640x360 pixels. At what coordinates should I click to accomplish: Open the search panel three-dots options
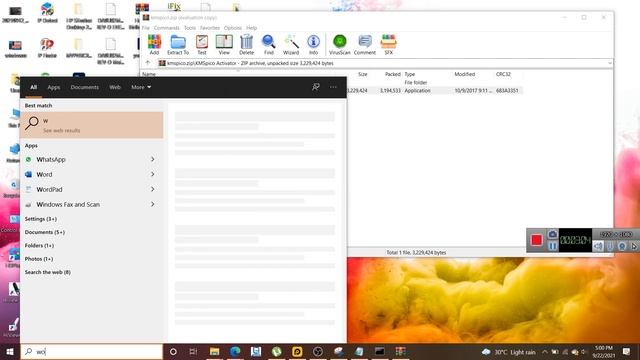pyautogui.click(x=333, y=87)
